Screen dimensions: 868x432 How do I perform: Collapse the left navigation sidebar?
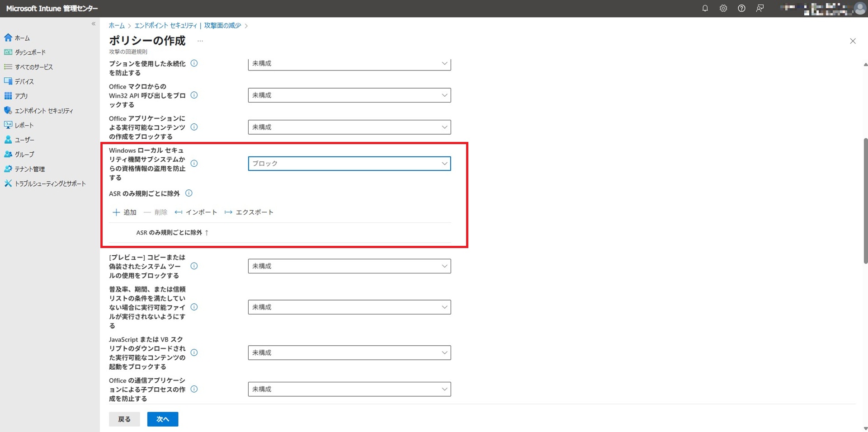coord(94,24)
